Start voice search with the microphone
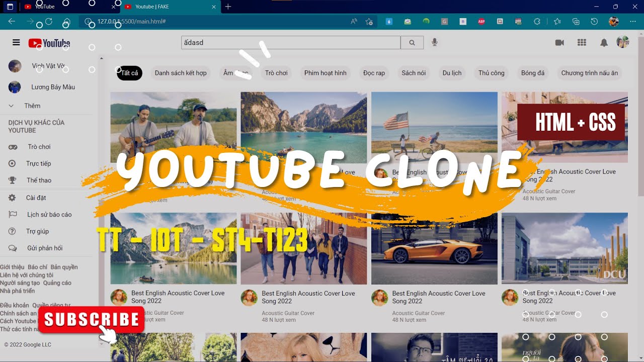This screenshot has width=644, height=362. point(435,43)
